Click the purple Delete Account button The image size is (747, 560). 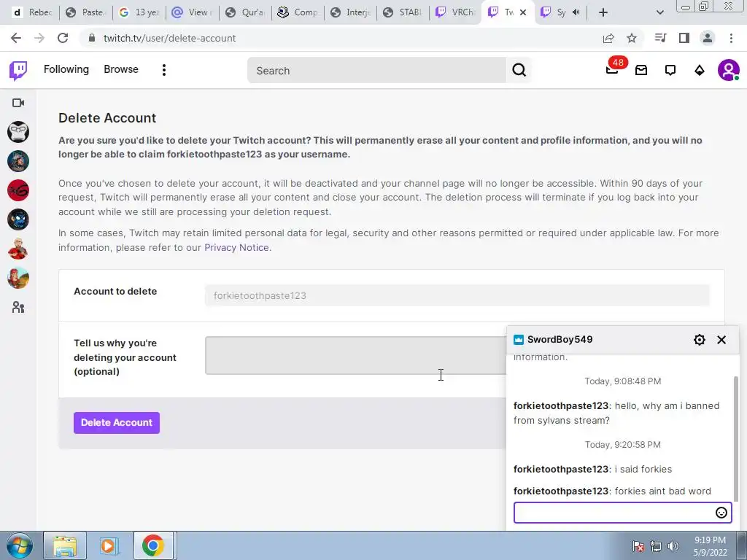tap(117, 423)
